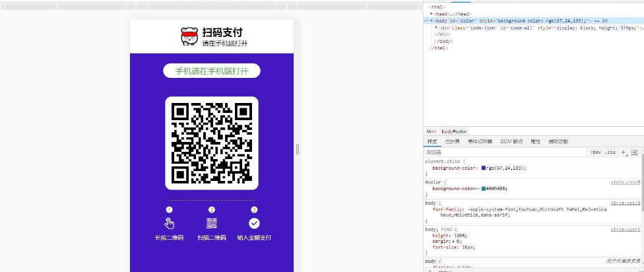Click the new style rule plus icon
The height and width of the screenshot is (272, 644).
click(623, 152)
